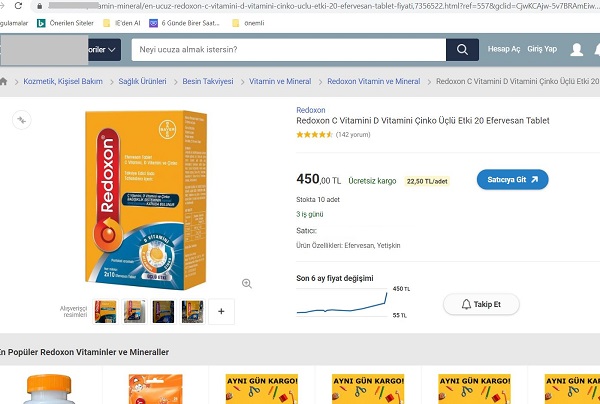Click the pin icon beside product image
The image size is (600, 404).
[x=22, y=120]
